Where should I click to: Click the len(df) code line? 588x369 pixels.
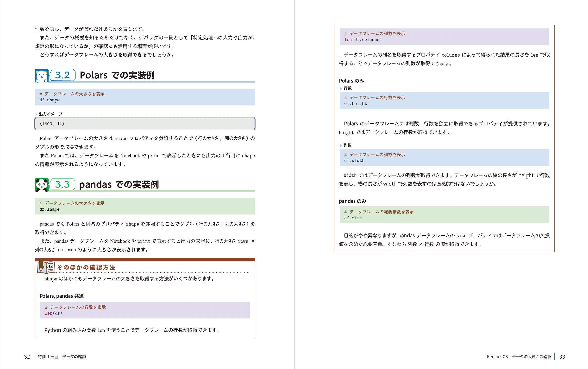pos(54,313)
